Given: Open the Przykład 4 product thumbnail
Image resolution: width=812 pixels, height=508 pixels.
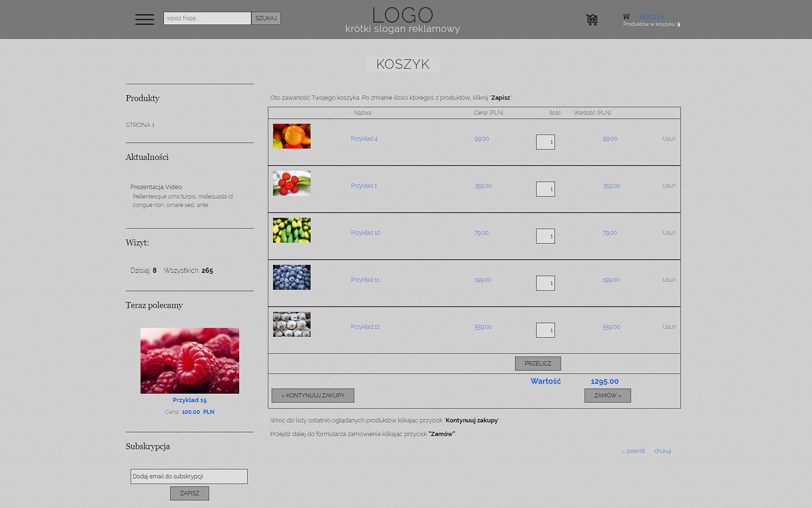Looking at the screenshot, I should point(292,136).
